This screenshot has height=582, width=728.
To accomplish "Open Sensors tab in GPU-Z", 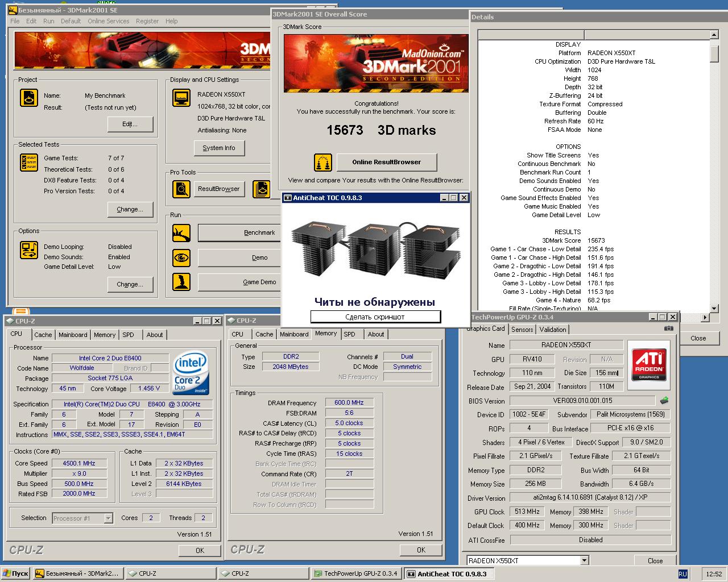I will coord(522,330).
